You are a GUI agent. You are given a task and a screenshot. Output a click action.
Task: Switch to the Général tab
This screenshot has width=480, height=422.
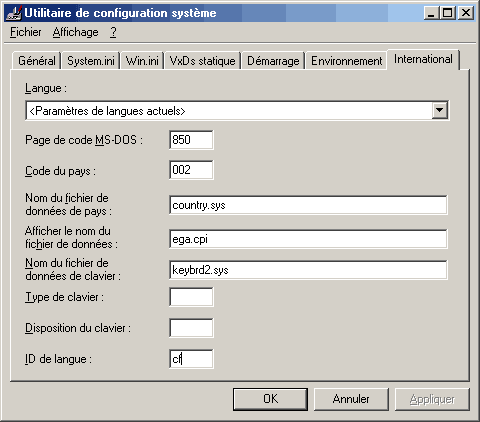tap(37, 61)
